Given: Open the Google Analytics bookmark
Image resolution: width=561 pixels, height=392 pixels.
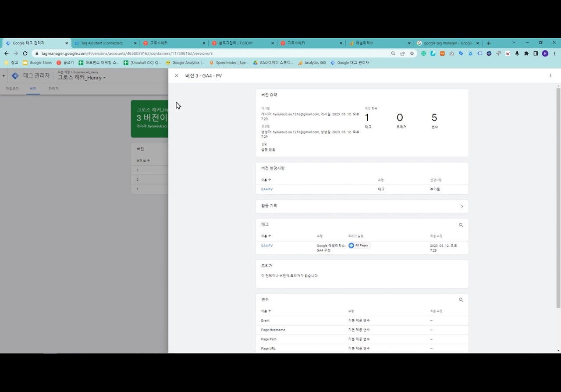Looking at the screenshot, I should click(x=185, y=63).
